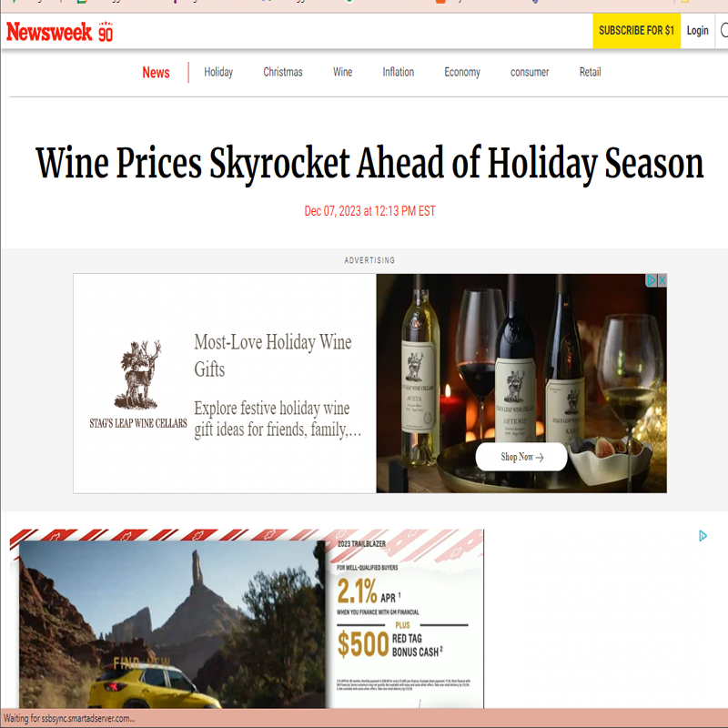Click the Stag's Leap Wine Cellars logo

tap(138, 383)
